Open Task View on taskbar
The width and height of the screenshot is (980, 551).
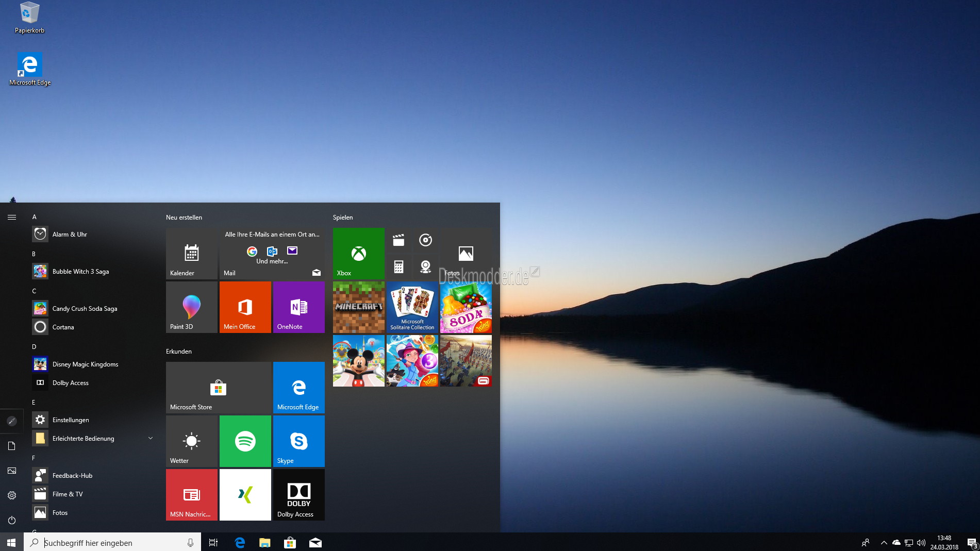(x=213, y=542)
